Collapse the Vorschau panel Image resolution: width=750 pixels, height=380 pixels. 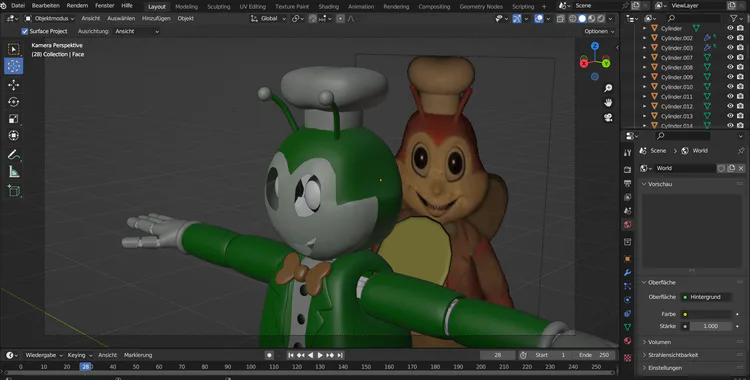tap(660, 184)
